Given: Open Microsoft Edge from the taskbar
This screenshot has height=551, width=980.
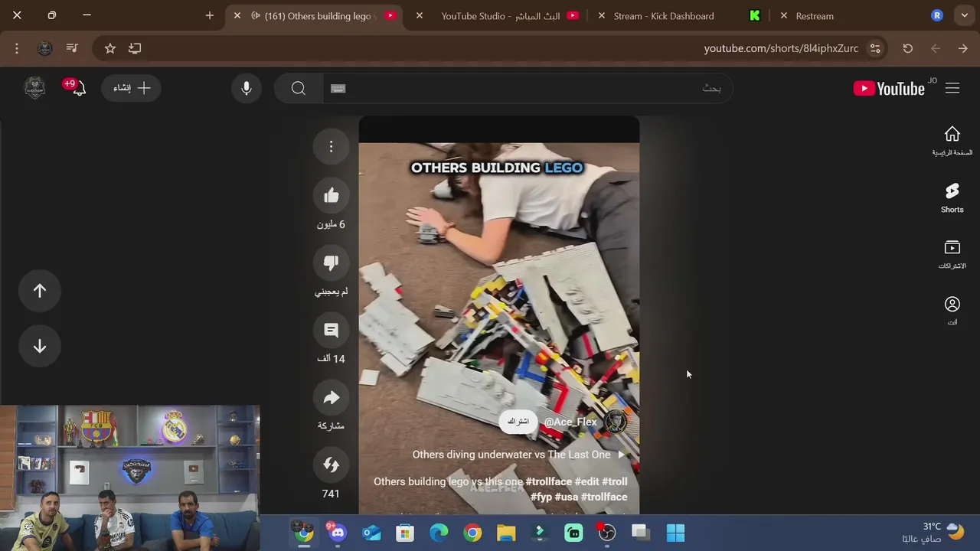Looking at the screenshot, I should point(439,533).
